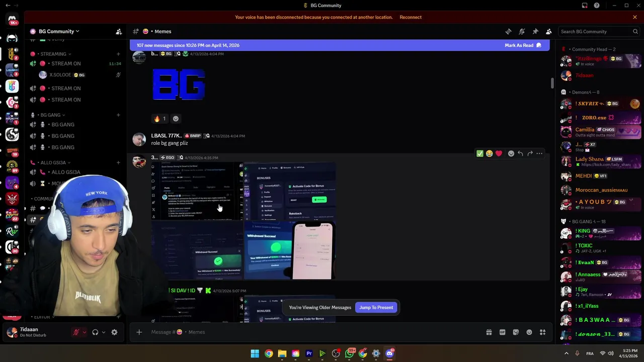644x362 pixels.
Task: Click the invite people icon beside BG Community
Action: click(x=119, y=31)
